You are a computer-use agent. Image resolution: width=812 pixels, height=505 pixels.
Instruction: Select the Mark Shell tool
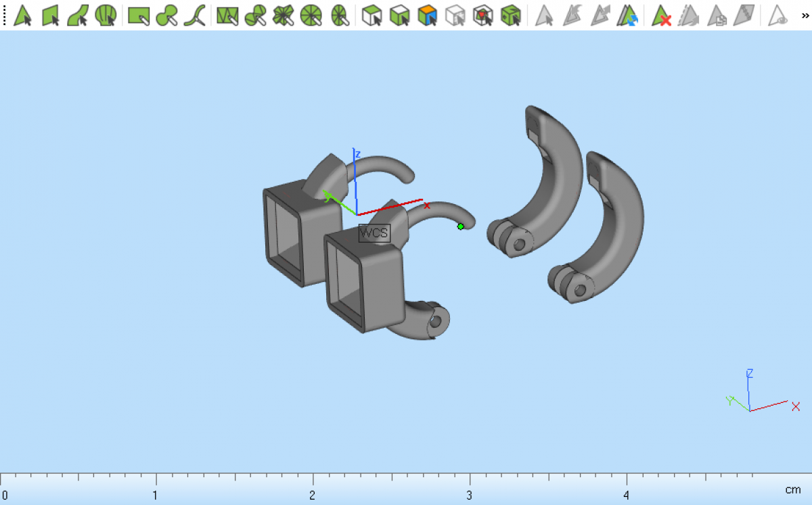click(105, 15)
